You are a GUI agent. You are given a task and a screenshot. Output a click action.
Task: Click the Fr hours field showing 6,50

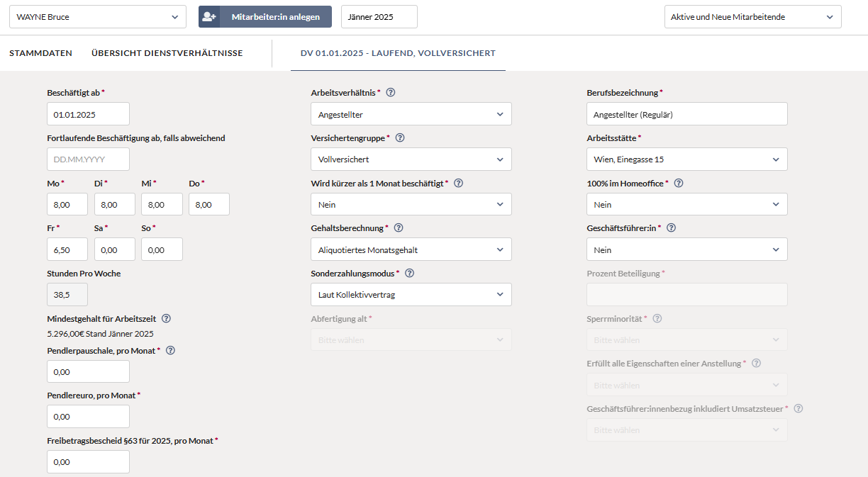67,249
